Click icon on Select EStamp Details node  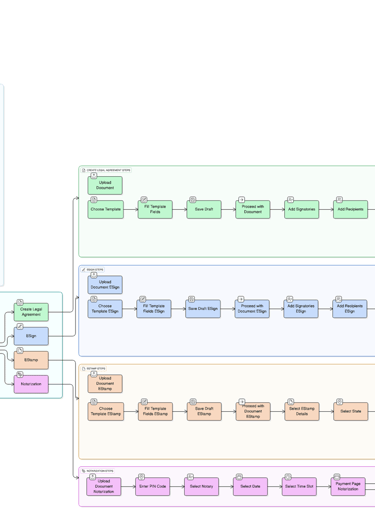(291, 402)
